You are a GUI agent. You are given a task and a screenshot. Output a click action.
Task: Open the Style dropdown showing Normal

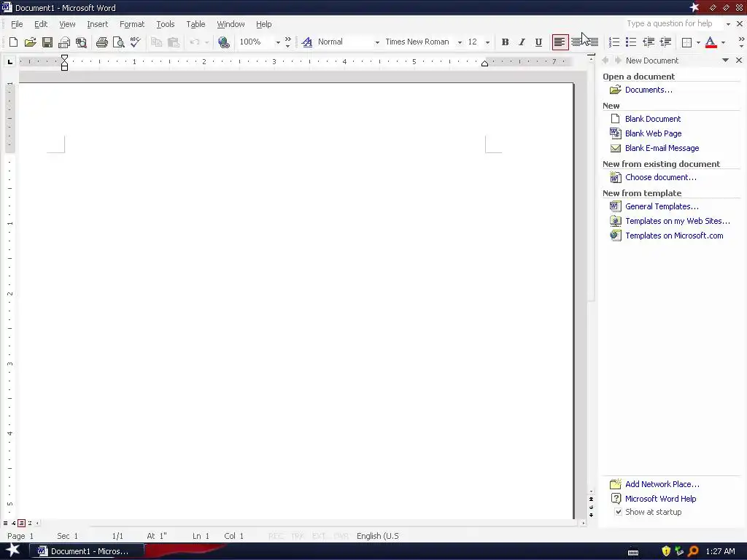coord(377,42)
